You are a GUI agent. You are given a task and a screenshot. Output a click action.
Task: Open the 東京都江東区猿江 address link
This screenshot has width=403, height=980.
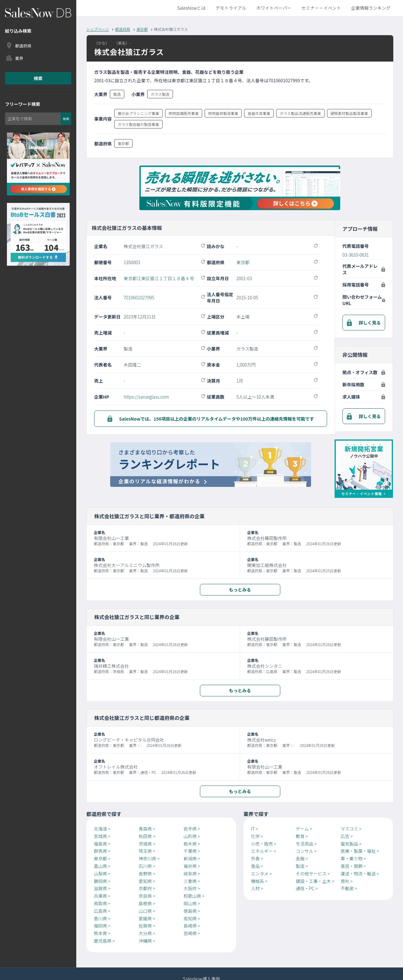pos(159,279)
